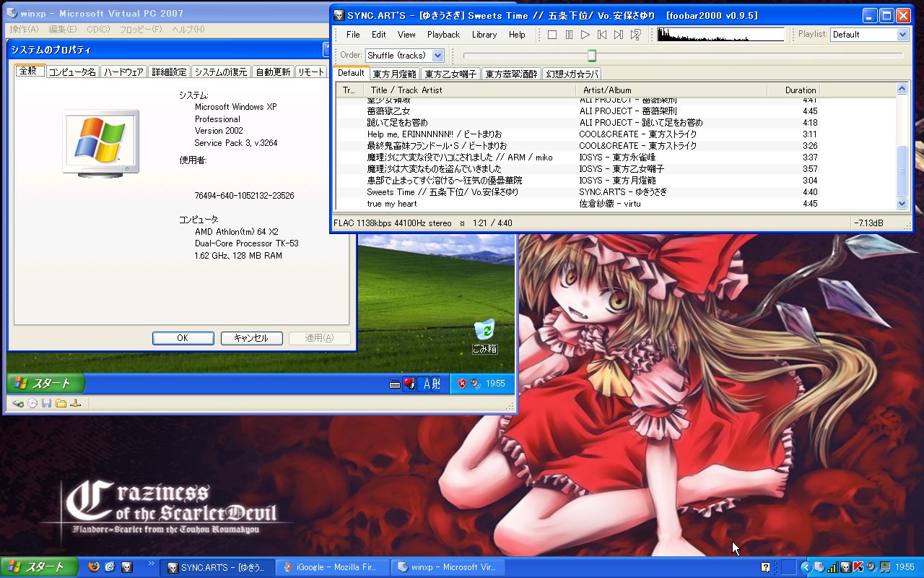Click the seekbar slider thumb
Viewport: 924px width, 578px height.
(592, 56)
